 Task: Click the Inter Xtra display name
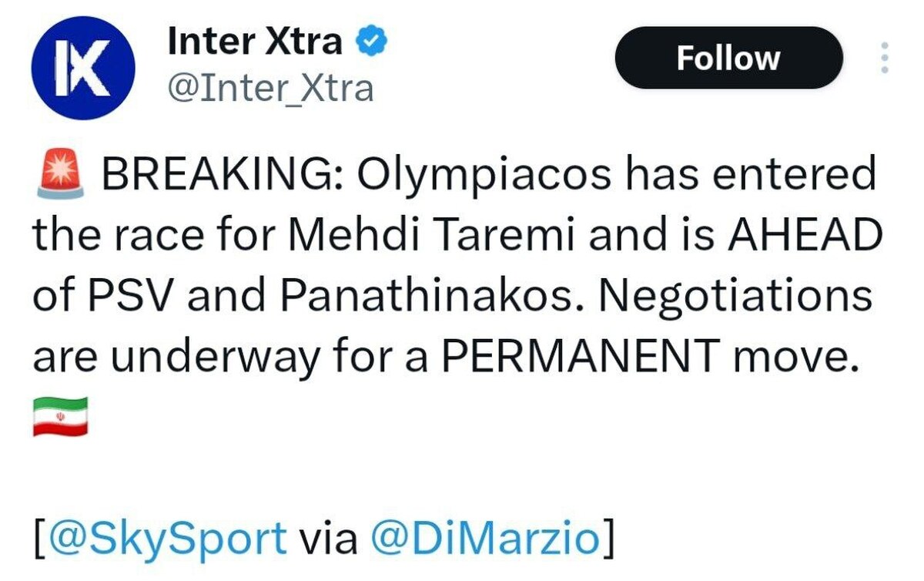[255, 41]
